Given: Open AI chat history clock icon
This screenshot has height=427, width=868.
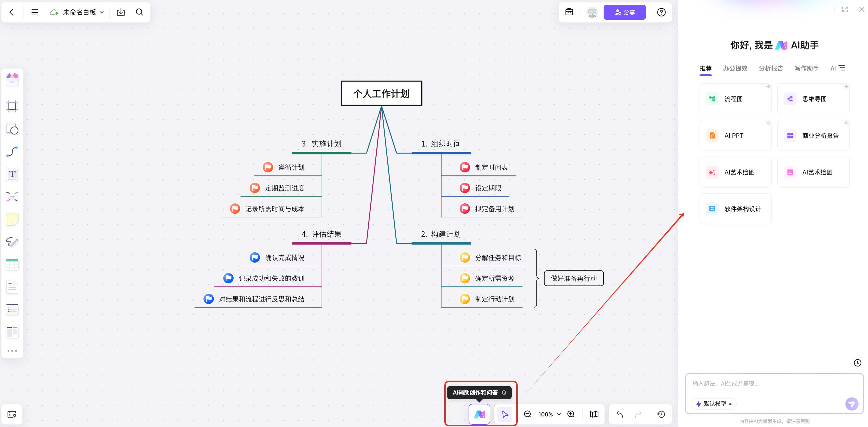Looking at the screenshot, I should pyautogui.click(x=857, y=363).
